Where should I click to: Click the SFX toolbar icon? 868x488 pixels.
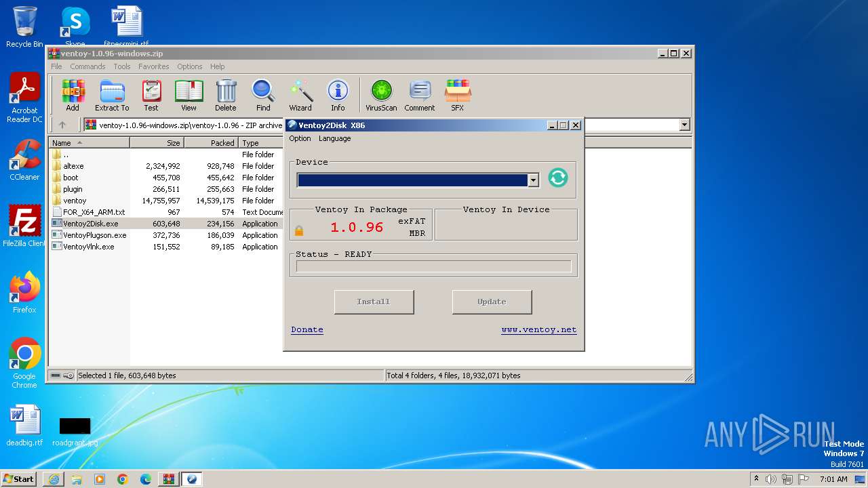[x=458, y=95]
